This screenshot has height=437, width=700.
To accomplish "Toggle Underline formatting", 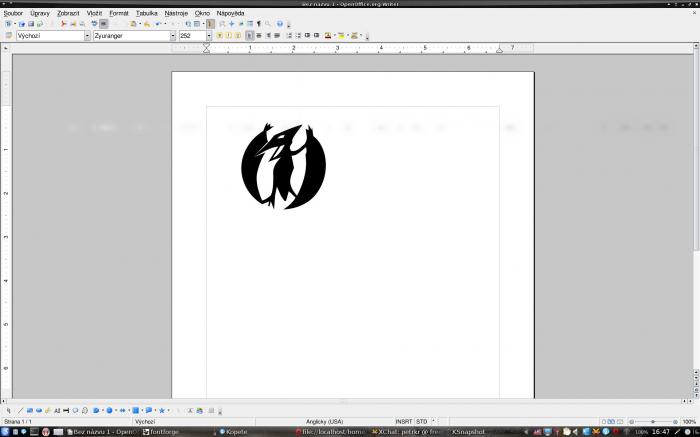I will click(238, 35).
